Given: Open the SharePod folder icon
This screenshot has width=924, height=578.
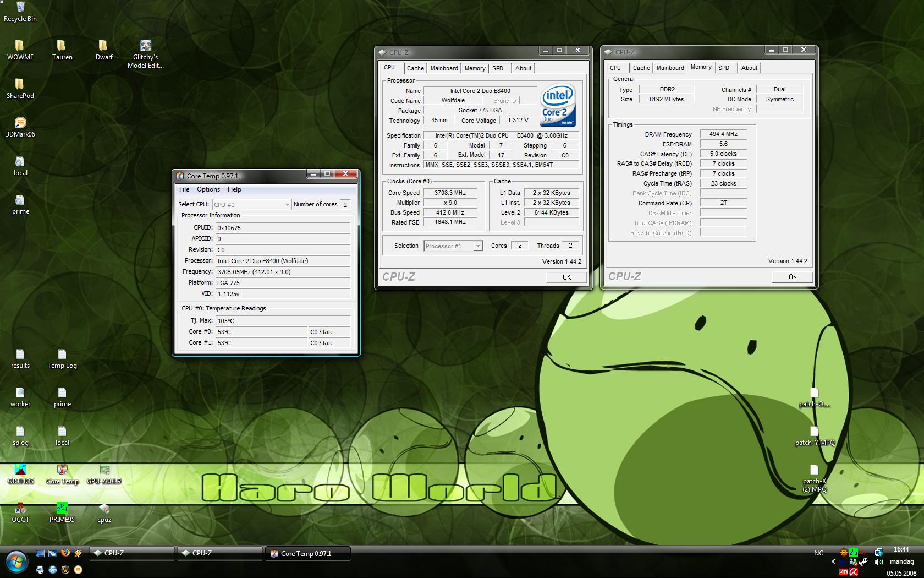Looking at the screenshot, I should click(x=20, y=88).
